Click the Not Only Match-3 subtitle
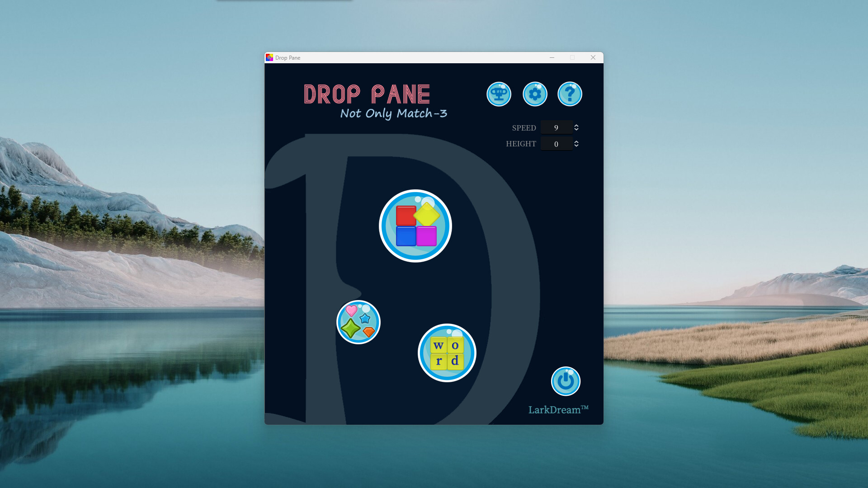The height and width of the screenshot is (488, 868). pos(394,114)
